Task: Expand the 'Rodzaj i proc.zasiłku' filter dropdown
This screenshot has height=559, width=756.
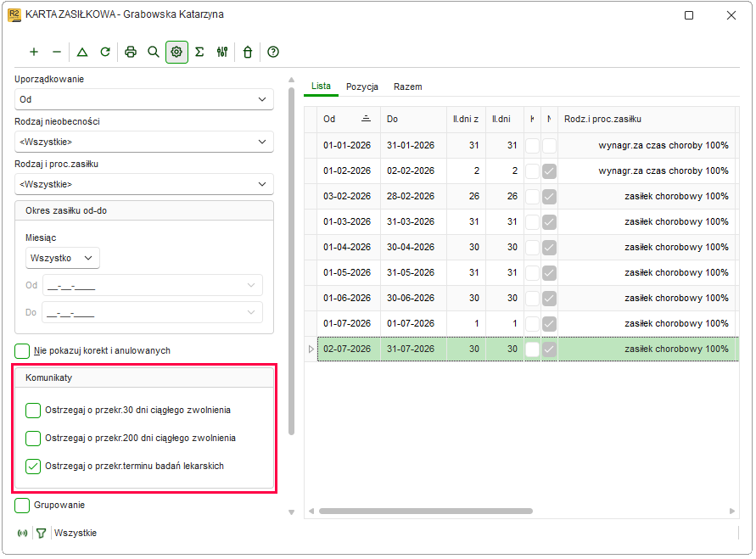Action: coord(144,185)
